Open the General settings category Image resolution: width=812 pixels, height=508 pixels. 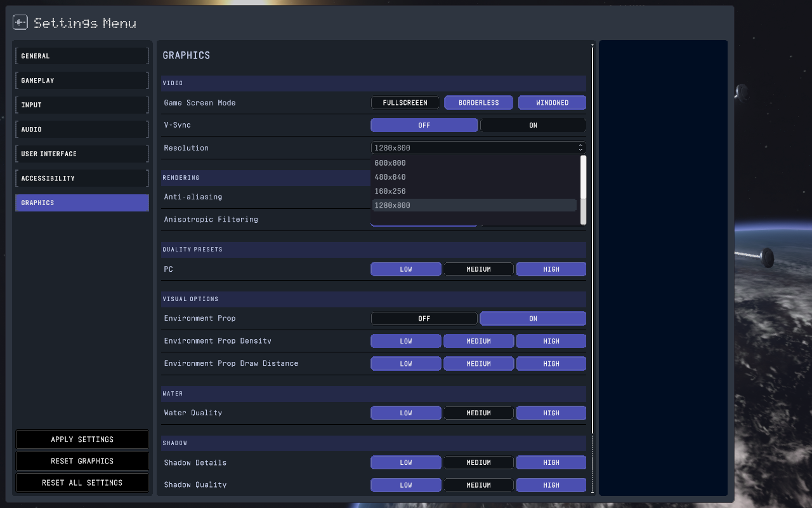point(82,56)
